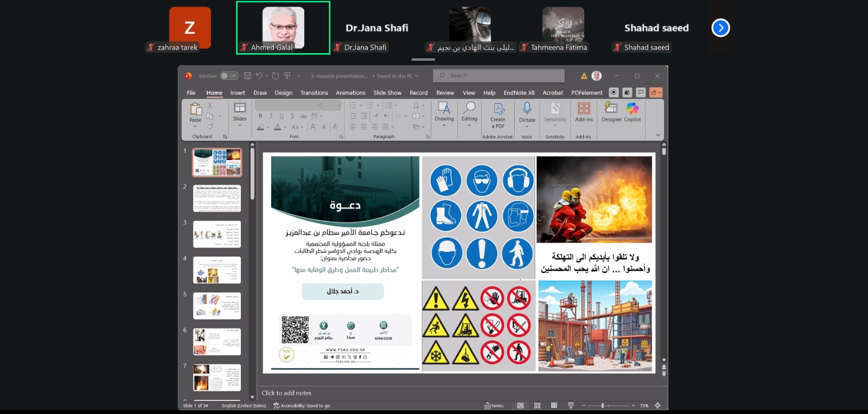868x414 pixels.
Task: Click the Dictate microphone icon
Action: pos(527,109)
